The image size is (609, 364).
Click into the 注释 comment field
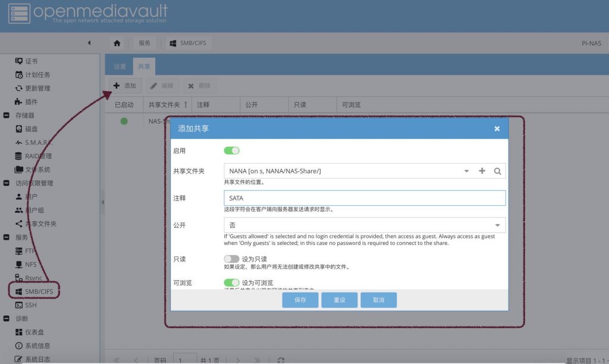[365, 198]
